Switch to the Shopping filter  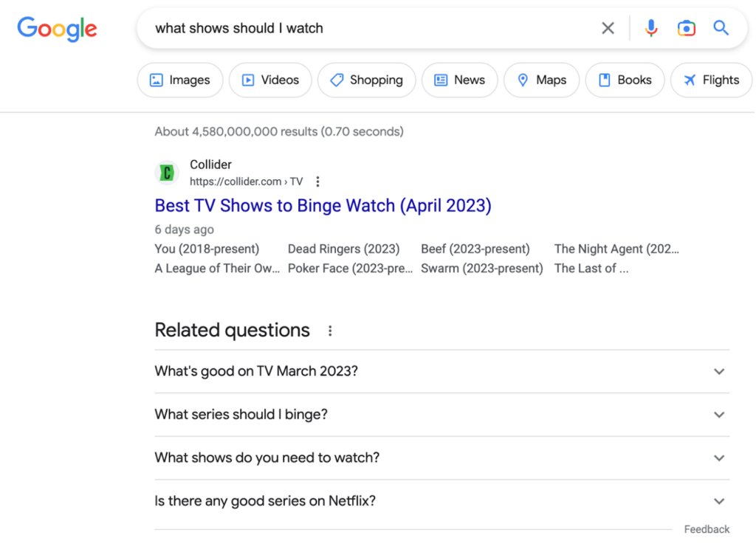coord(366,80)
